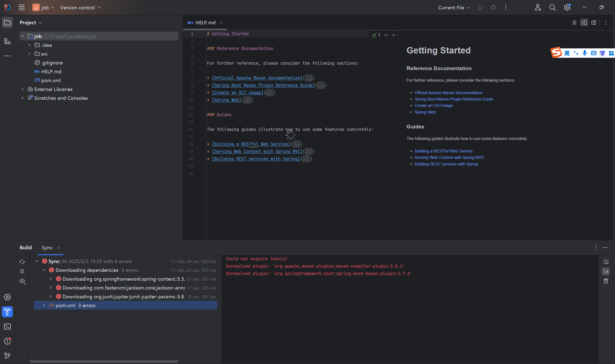Toggle Build view options eye icon

tap(22, 281)
